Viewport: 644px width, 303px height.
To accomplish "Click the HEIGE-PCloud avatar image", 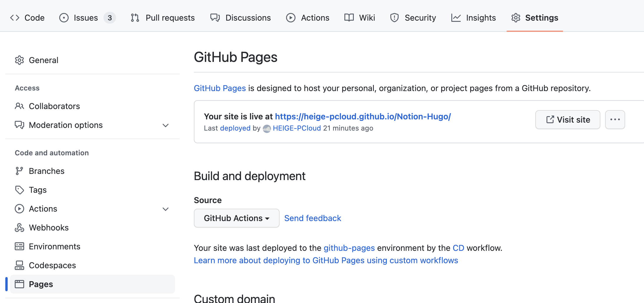I will [x=267, y=129].
